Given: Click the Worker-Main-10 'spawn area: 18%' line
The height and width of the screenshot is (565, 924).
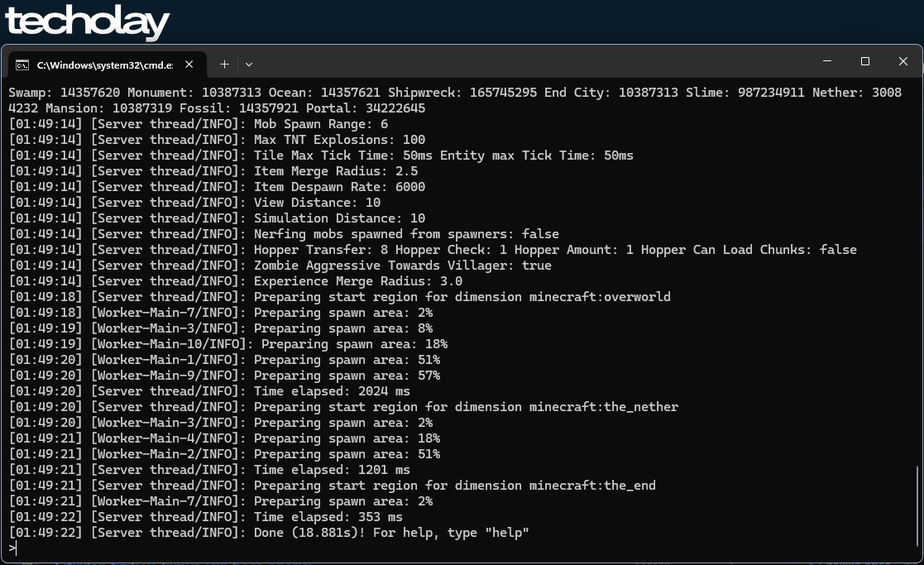Looking at the screenshot, I should 228,344.
